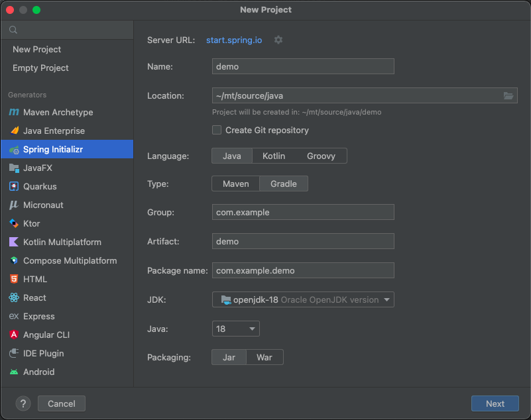The image size is (531, 420).
Task: Select Quarkus generator label
Action: click(40, 186)
